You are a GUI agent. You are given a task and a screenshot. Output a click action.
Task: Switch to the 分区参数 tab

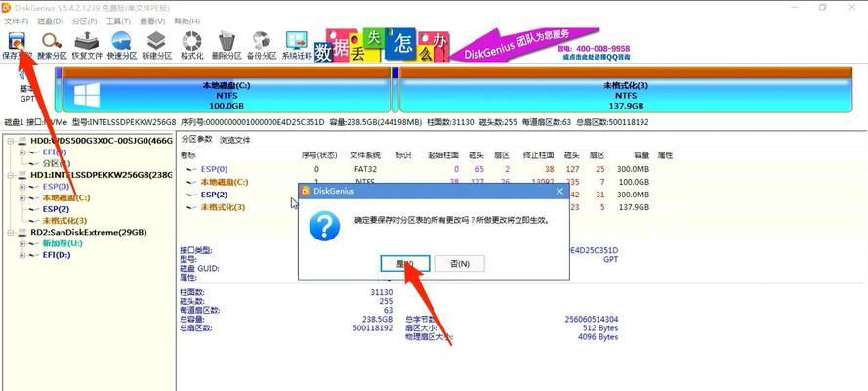click(x=196, y=140)
